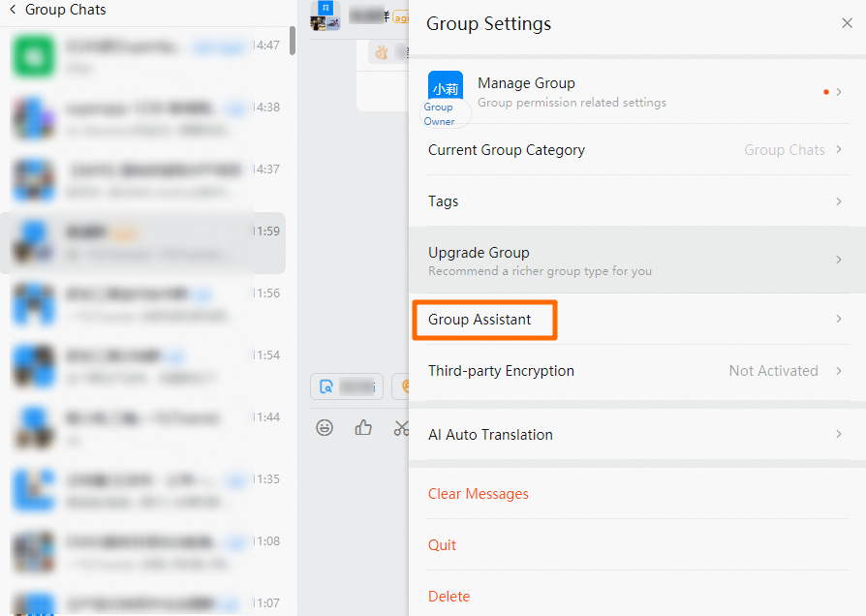Open the chat timestamped 1:54
The height and width of the screenshot is (616, 866).
click(144, 366)
